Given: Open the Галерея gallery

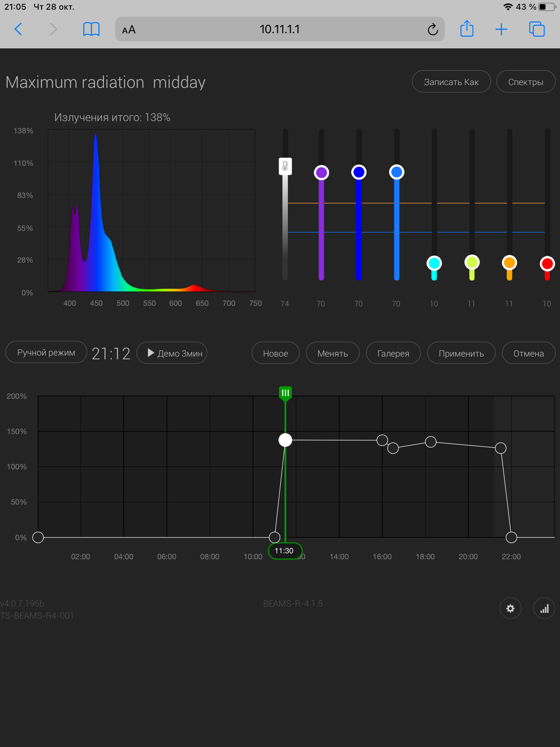Looking at the screenshot, I should 393,353.
